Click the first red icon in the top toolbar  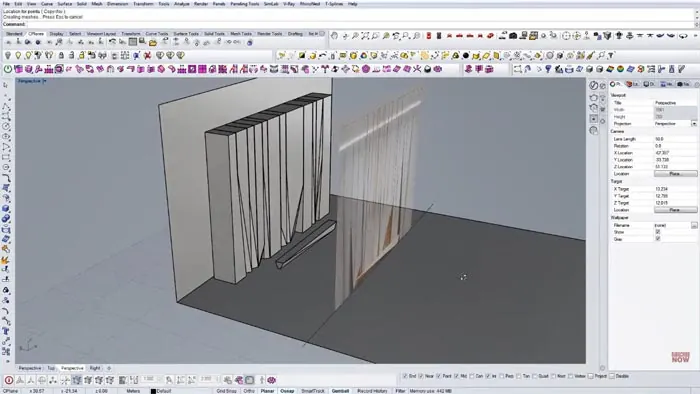[429, 36]
